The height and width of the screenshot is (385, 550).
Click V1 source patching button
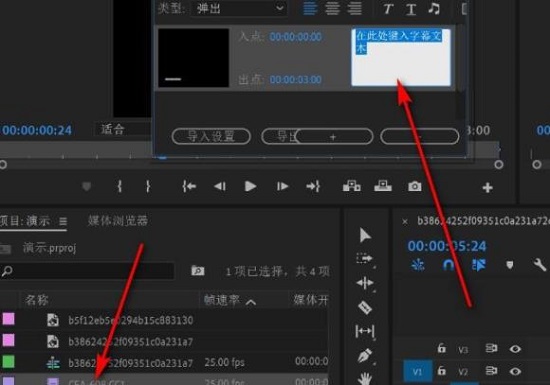pyautogui.click(x=417, y=371)
